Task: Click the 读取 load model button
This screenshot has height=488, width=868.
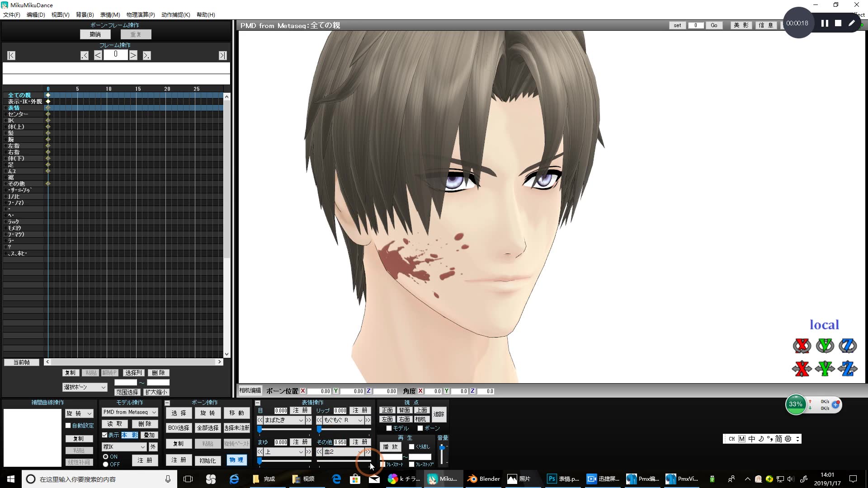Action: point(115,424)
